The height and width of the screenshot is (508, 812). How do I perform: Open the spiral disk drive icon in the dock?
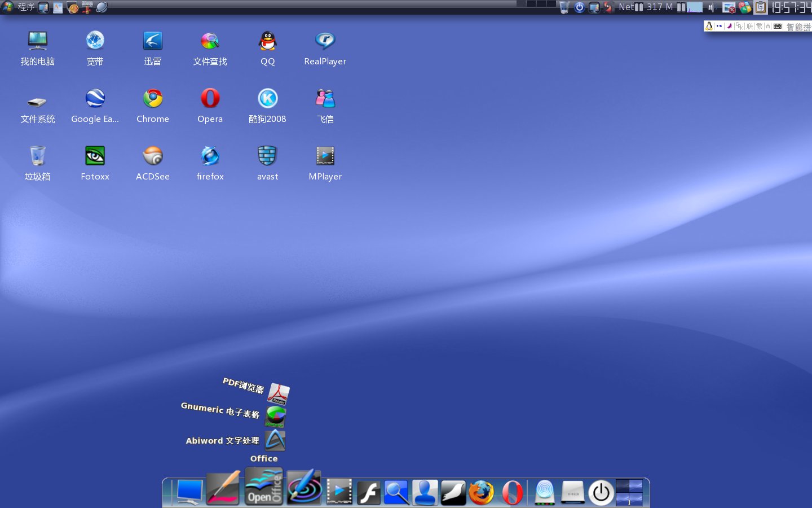[x=545, y=493]
